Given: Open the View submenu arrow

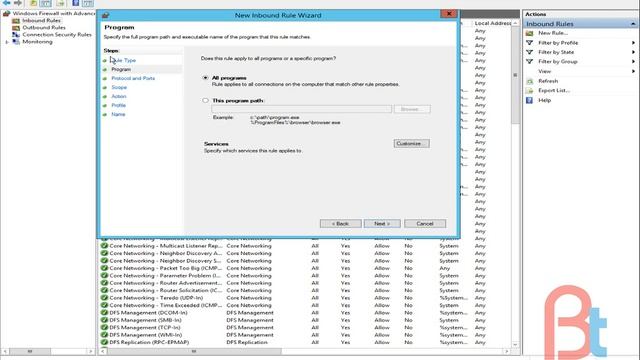Looking at the screenshot, I should (633, 71).
